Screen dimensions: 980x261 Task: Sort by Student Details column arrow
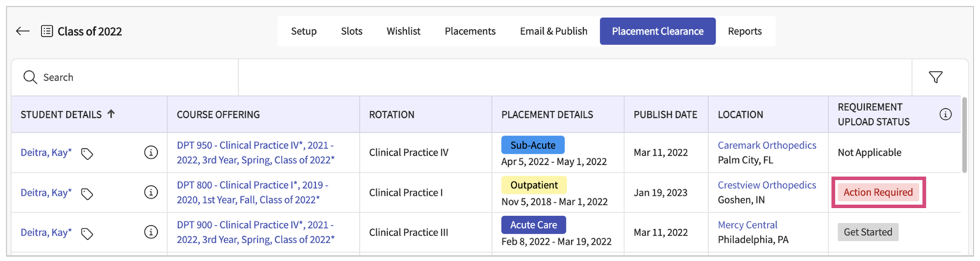pos(111,114)
